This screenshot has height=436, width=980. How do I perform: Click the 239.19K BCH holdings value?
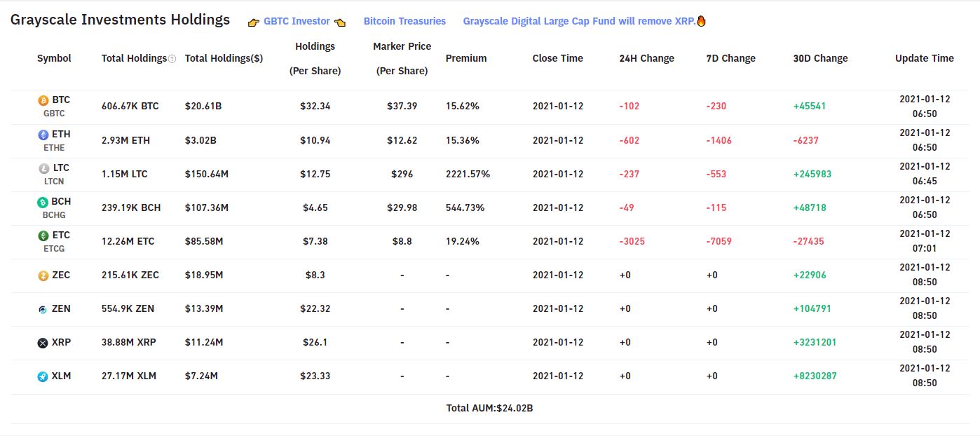(131, 207)
